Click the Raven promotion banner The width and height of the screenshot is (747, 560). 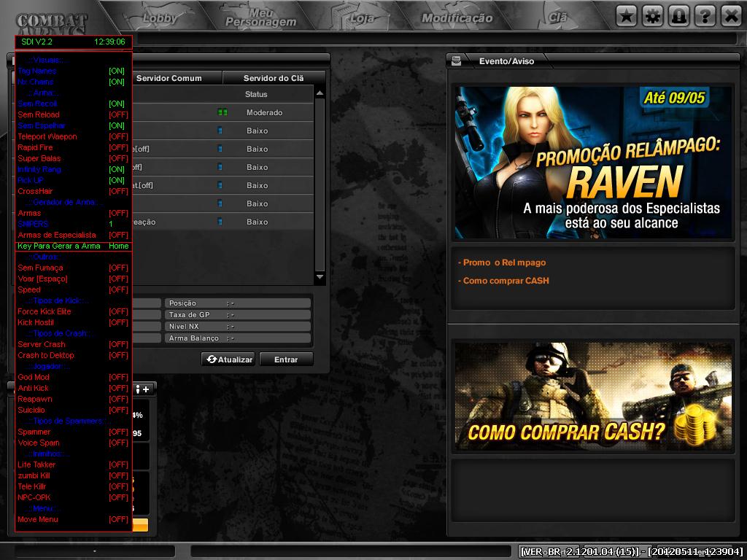click(x=592, y=163)
